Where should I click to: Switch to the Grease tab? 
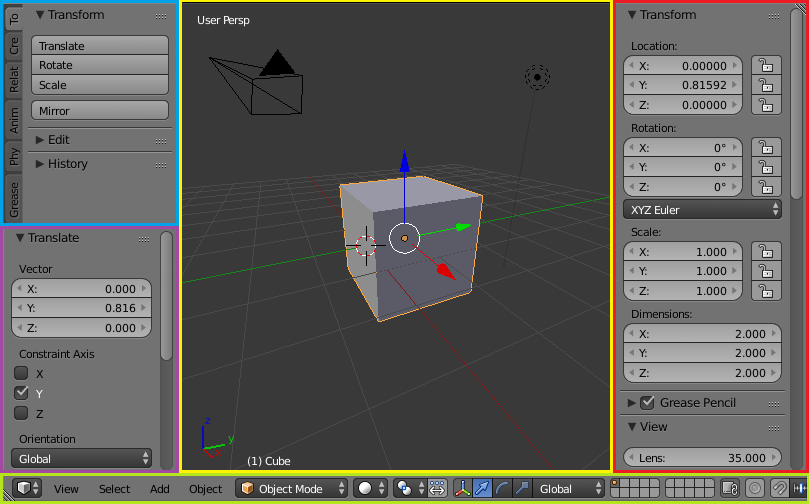(14, 199)
